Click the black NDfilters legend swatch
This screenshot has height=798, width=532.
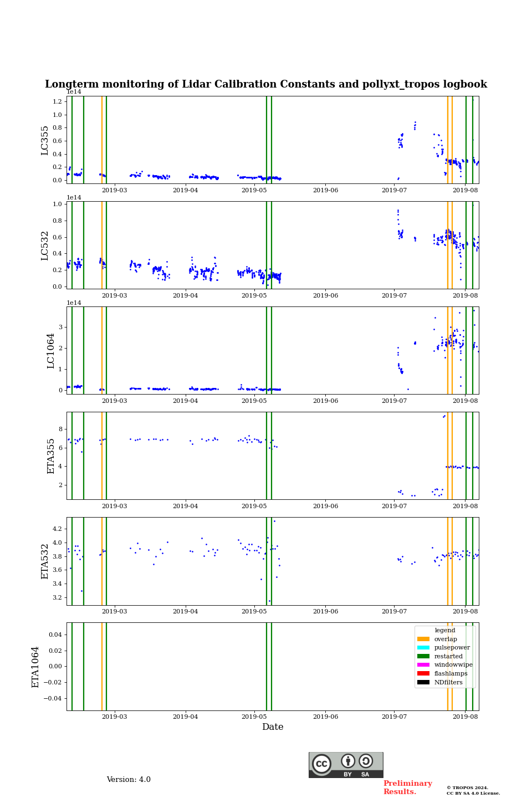(x=423, y=682)
